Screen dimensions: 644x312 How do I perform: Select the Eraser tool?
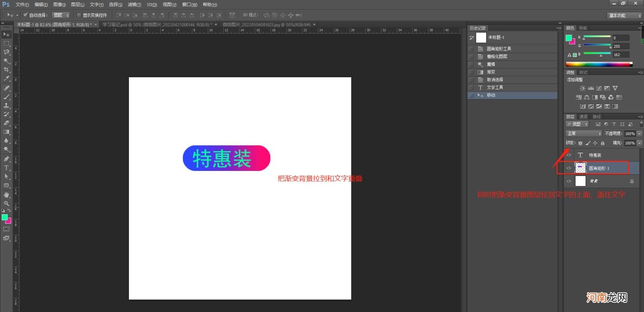pos(6,123)
